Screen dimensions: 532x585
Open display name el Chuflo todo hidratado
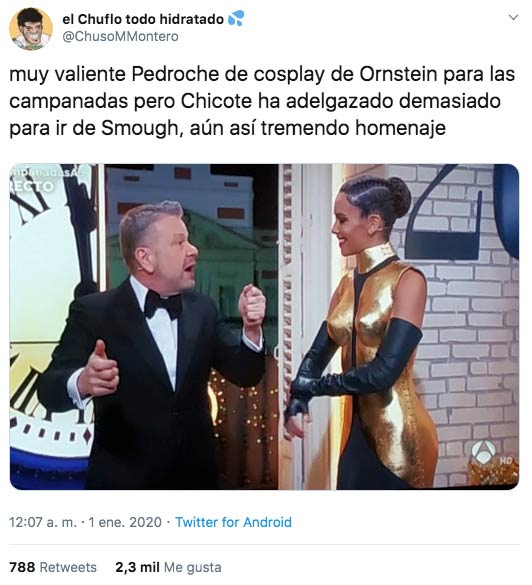point(143,19)
